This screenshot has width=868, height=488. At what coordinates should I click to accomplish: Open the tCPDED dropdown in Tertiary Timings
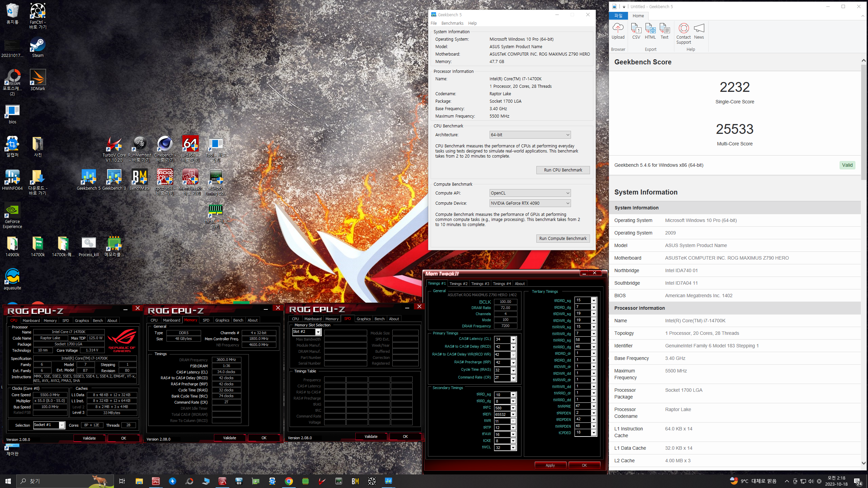pyautogui.click(x=593, y=433)
